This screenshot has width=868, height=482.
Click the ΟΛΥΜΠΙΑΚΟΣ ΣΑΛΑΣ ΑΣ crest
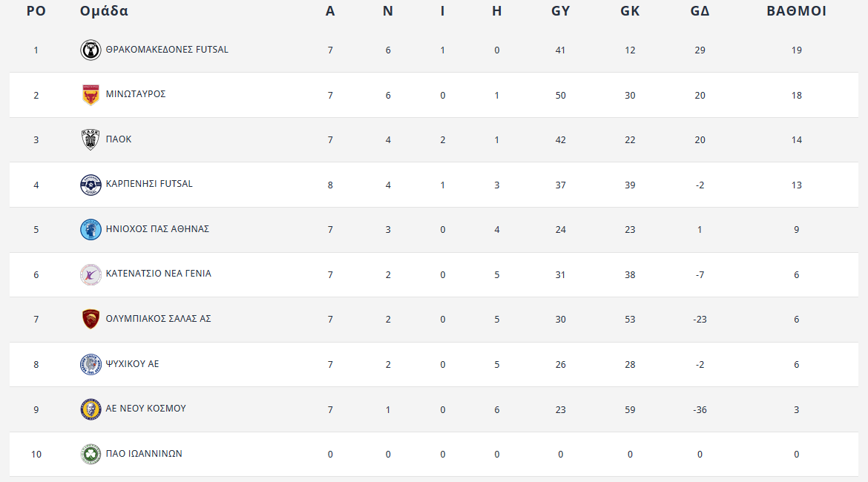[91, 320]
